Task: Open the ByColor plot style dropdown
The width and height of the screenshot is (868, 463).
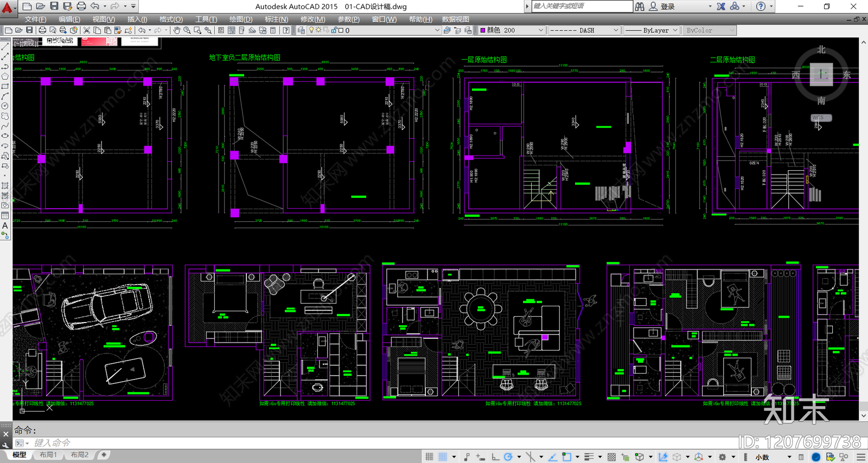Action: (709, 30)
